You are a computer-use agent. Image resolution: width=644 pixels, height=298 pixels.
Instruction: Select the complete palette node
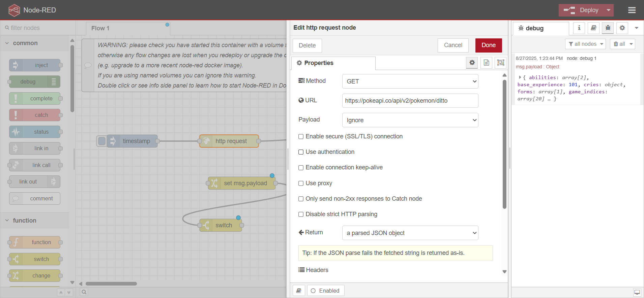pos(35,98)
